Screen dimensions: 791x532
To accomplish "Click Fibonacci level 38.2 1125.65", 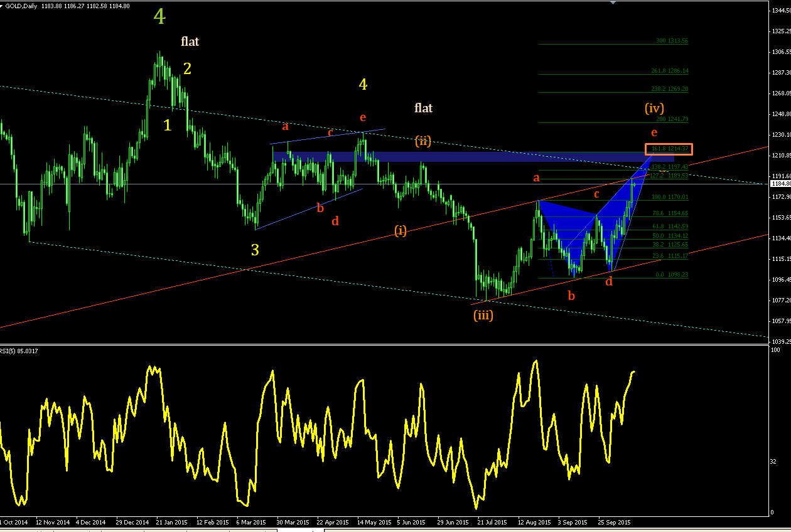I will point(671,245).
